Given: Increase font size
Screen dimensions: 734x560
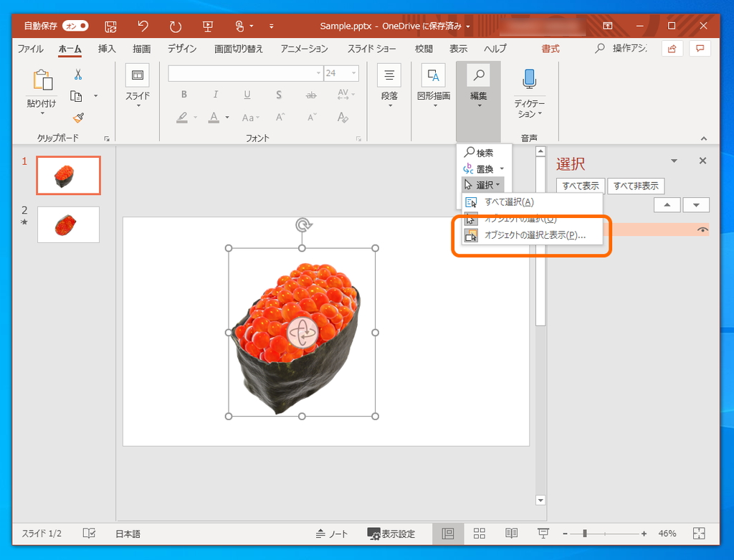Looking at the screenshot, I should pos(280,117).
